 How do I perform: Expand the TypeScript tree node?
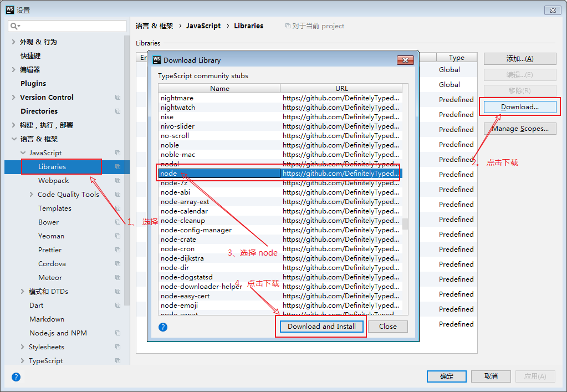click(x=22, y=360)
